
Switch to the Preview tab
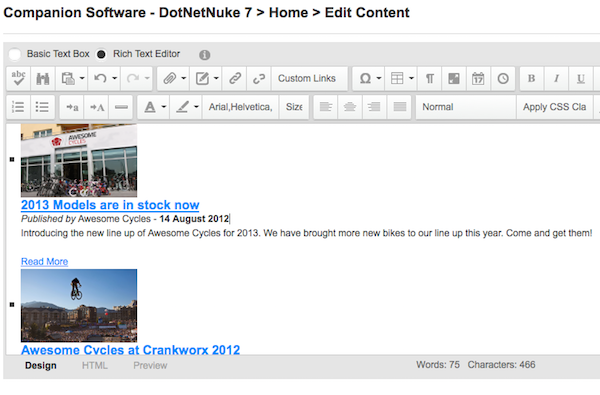click(x=150, y=366)
